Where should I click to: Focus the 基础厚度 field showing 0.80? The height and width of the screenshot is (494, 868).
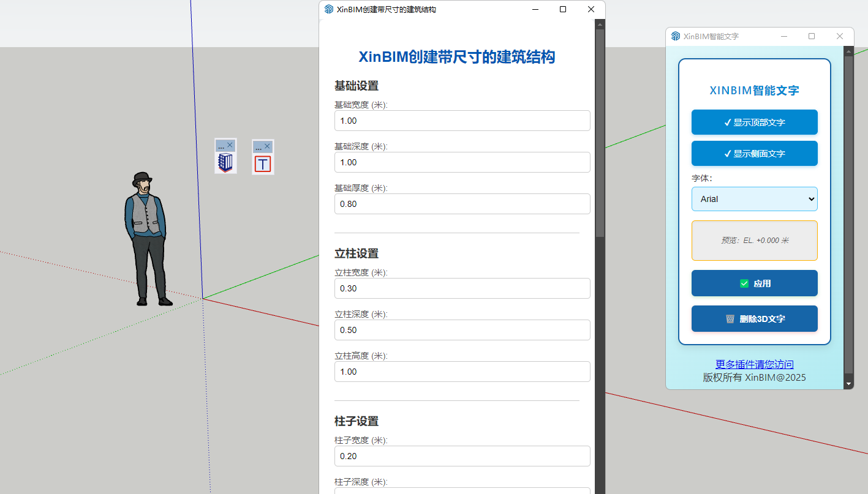[x=462, y=204]
